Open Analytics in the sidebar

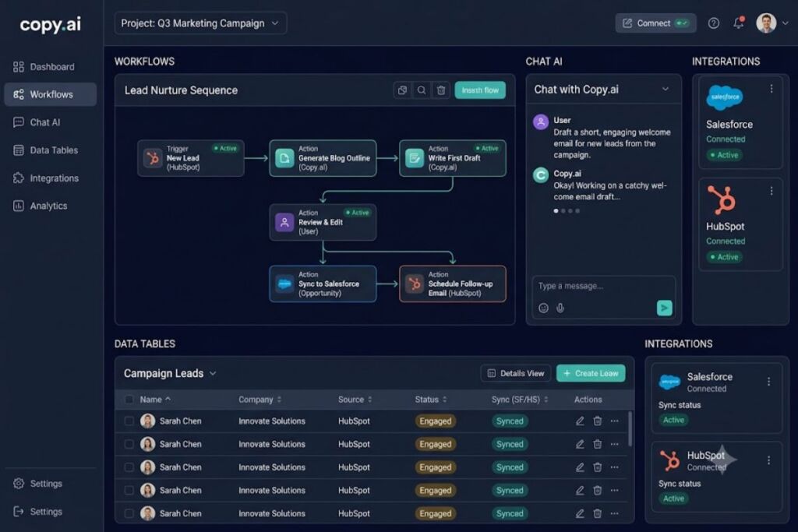(50, 206)
